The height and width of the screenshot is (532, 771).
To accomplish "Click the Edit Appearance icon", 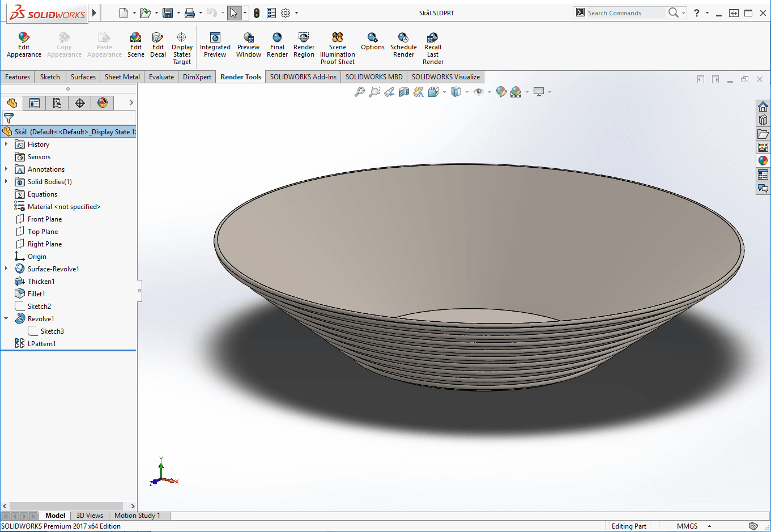I will point(24,38).
